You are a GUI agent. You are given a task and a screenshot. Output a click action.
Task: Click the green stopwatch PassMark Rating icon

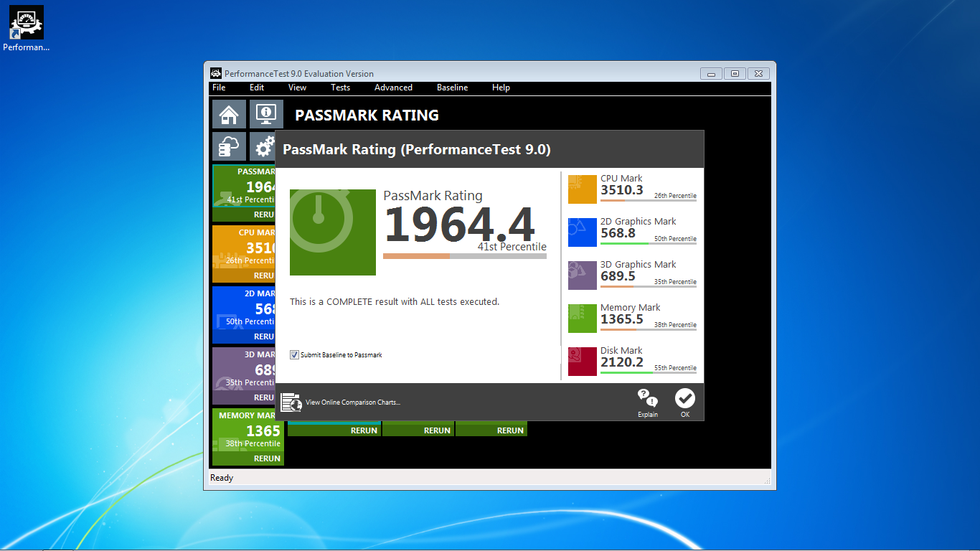pyautogui.click(x=333, y=232)
